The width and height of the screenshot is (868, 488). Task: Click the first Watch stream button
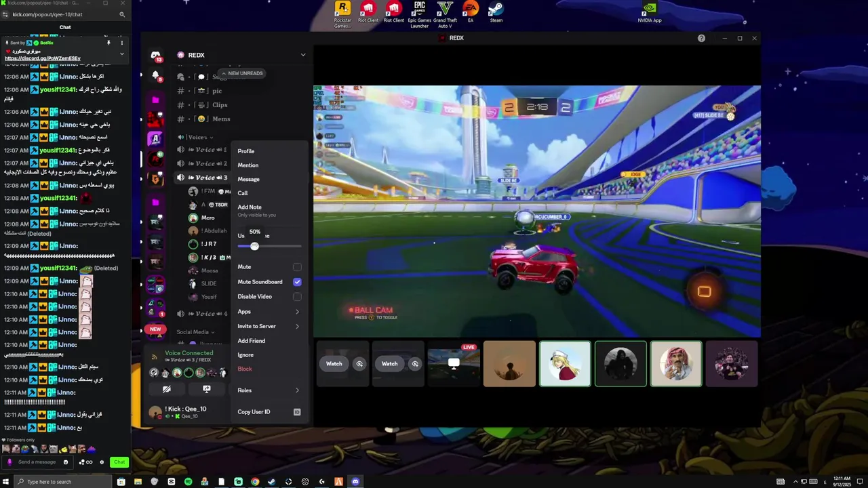coord(334,364)
